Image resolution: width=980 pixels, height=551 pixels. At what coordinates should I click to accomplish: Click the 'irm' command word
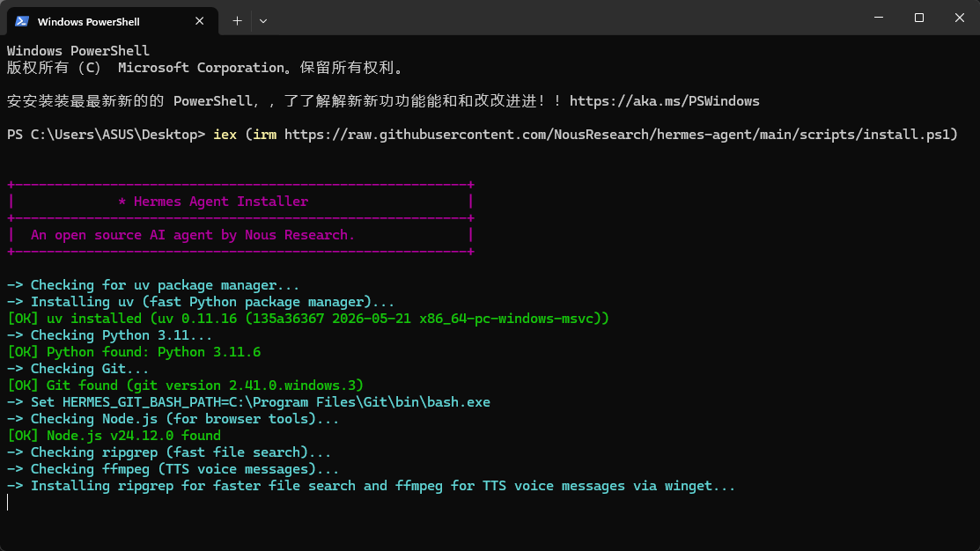(x=264, y=135)
